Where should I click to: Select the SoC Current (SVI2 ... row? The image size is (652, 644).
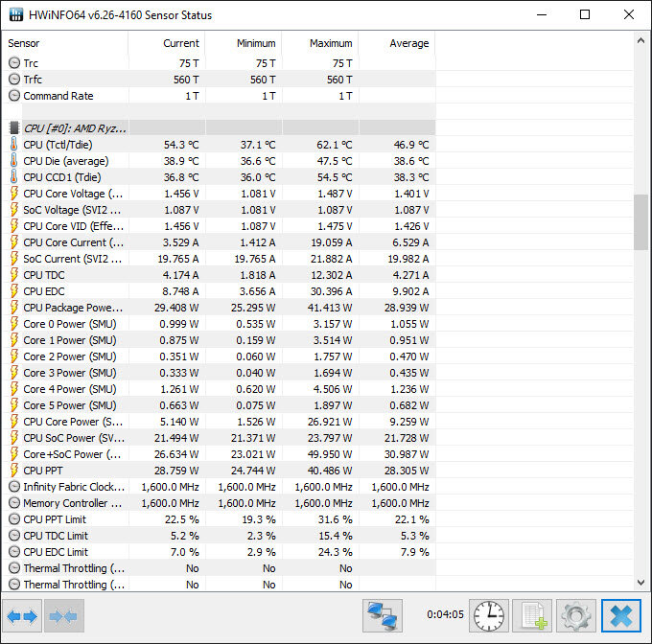220,259
